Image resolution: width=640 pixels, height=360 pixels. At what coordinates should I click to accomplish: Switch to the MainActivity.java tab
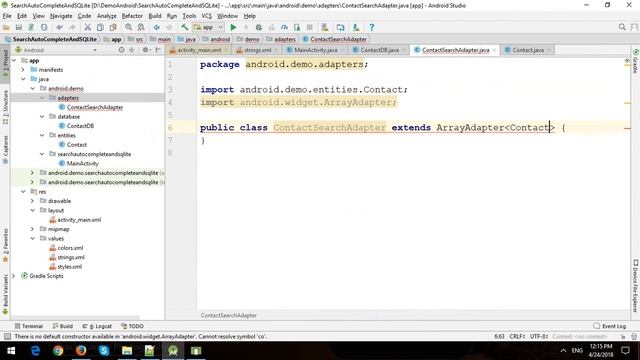pos(316,50)
